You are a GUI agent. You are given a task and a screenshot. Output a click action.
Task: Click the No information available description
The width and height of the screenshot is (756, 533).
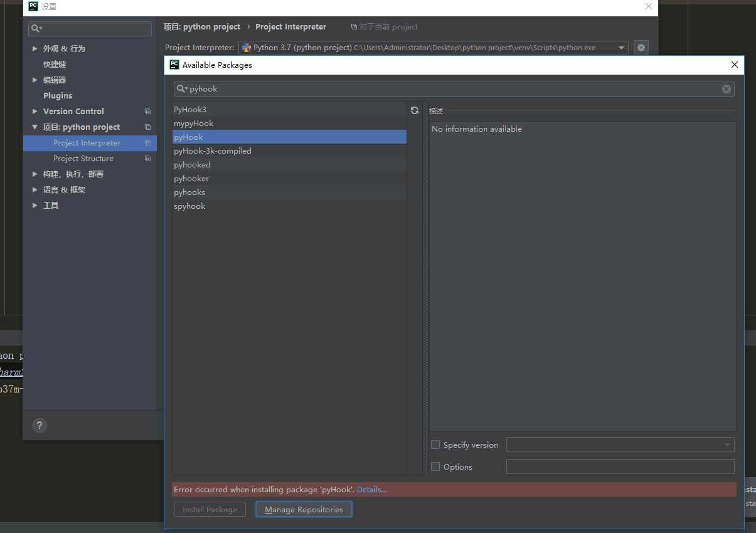click(x=477, y=129)
